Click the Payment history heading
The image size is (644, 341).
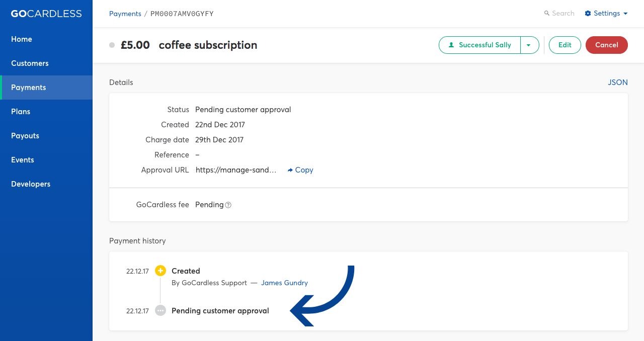137,241
